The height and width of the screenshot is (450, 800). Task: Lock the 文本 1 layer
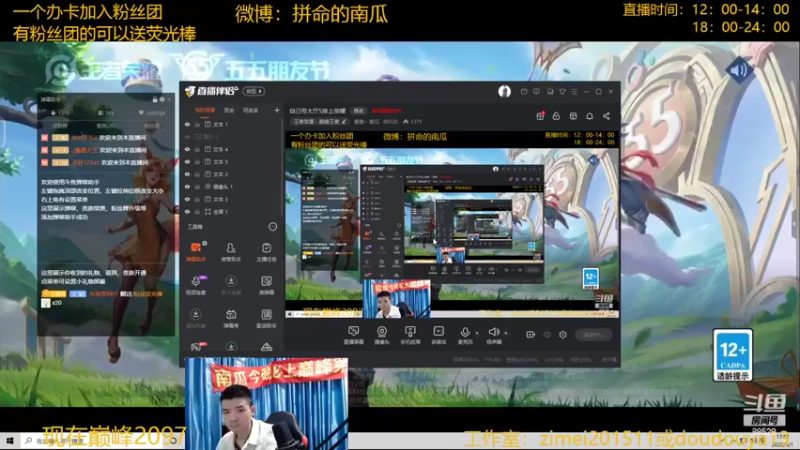[197, 124]
